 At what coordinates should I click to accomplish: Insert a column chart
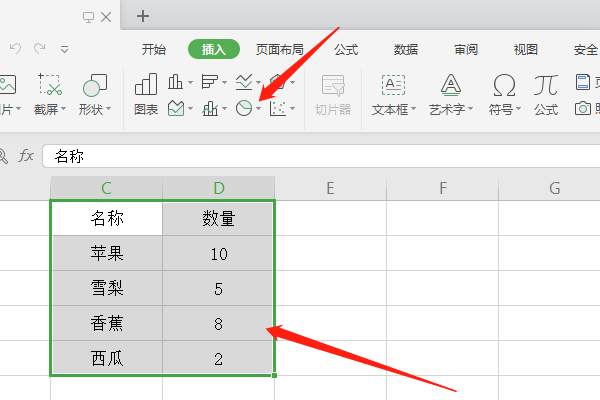(x=175, y=82)
